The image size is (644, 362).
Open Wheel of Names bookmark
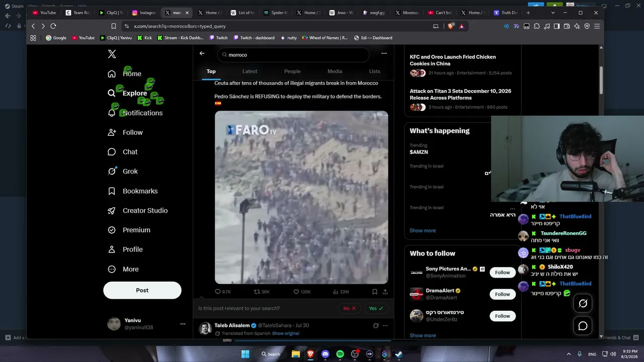(x=325, y=38)
